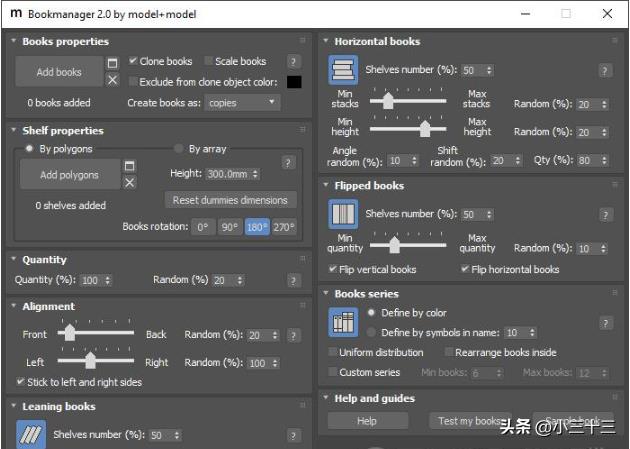
Task: Collapse the Shelf properties rollout
Action: point(14,130)
